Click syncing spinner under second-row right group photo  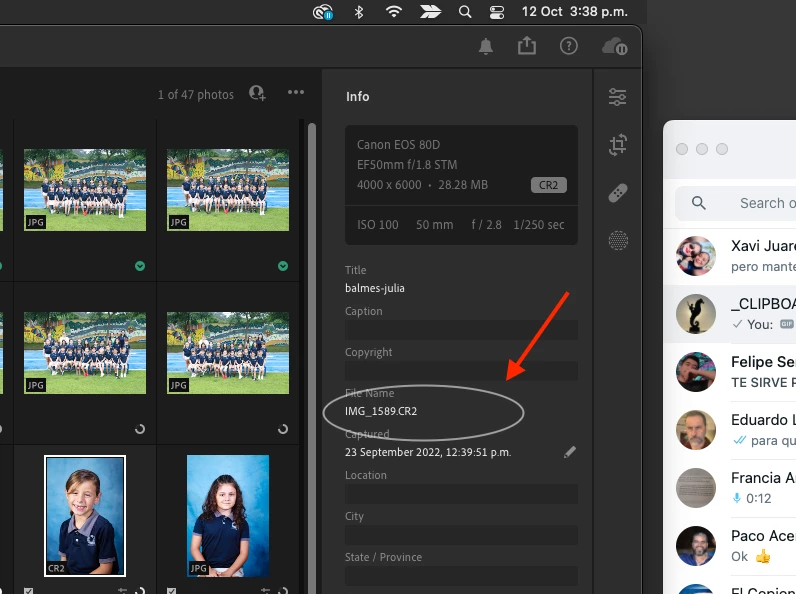(283, 429)
